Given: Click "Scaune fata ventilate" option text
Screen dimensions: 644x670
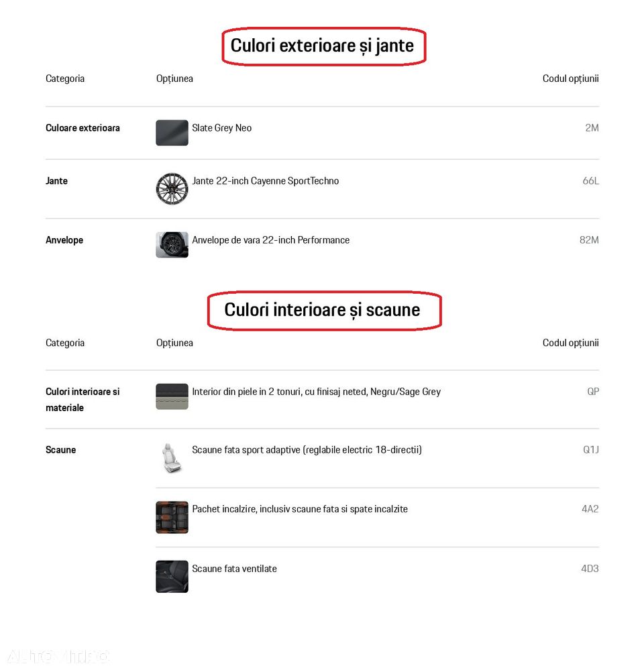Looking at the screenshot, I should [x=235, y=569].
